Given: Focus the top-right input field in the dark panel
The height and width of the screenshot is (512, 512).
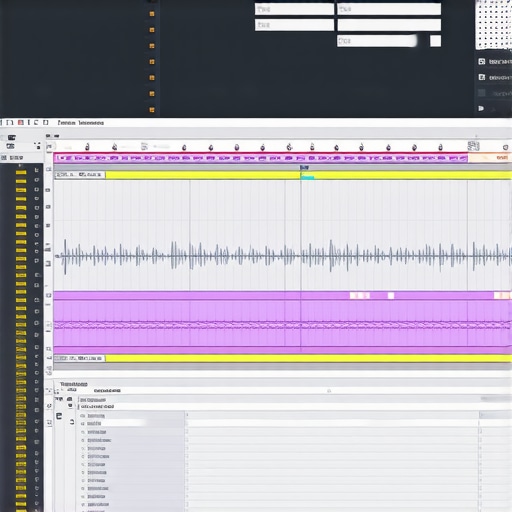Looking at the screenshot, I should point(389,9).
